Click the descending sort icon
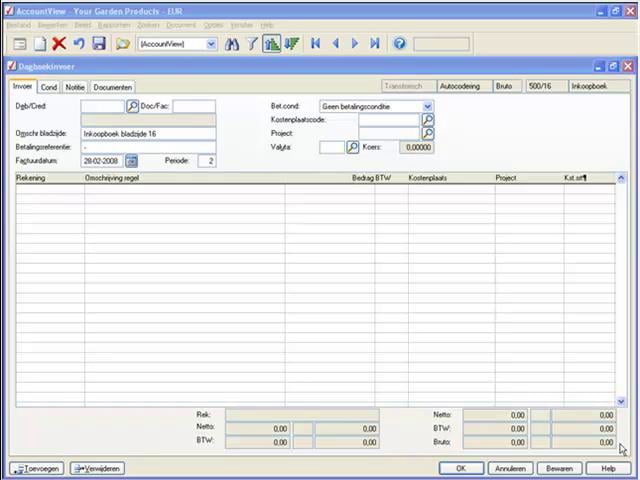This screenshot has height=480, width=640. pos(291,43)
